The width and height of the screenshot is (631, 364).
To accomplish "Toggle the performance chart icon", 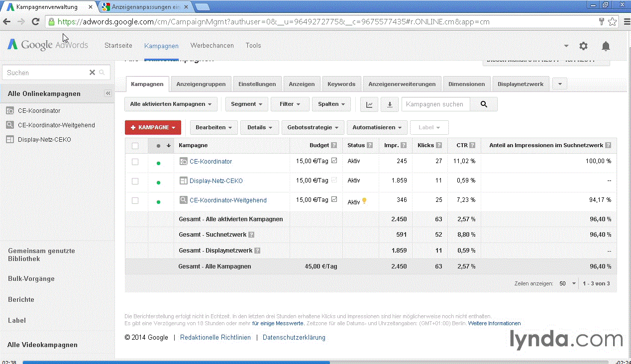I will [x=369, y=104].
